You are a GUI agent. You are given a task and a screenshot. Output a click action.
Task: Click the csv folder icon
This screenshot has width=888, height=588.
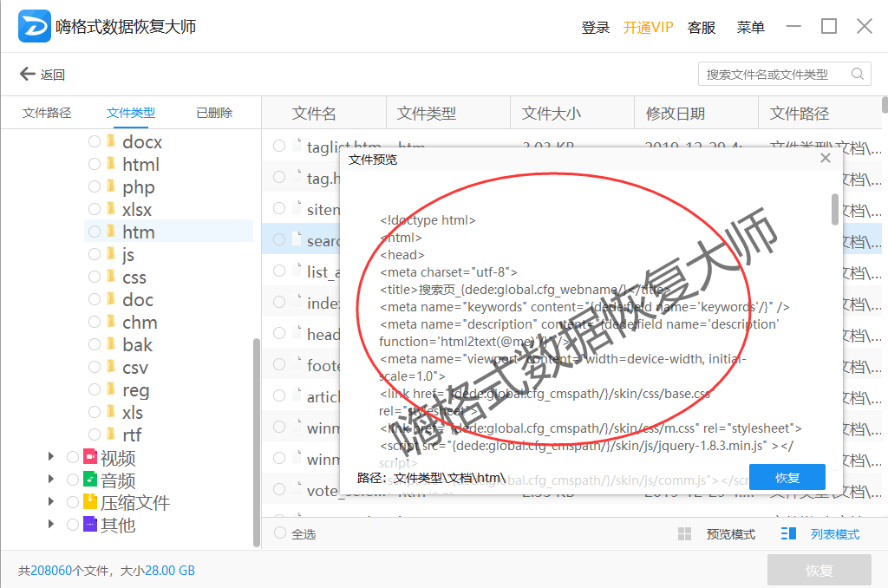pos(111,367)
